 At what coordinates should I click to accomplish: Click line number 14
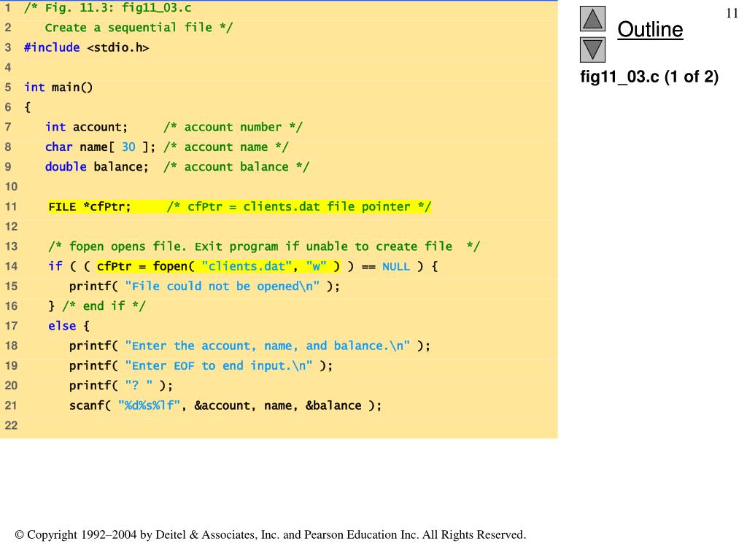point(11,266)
